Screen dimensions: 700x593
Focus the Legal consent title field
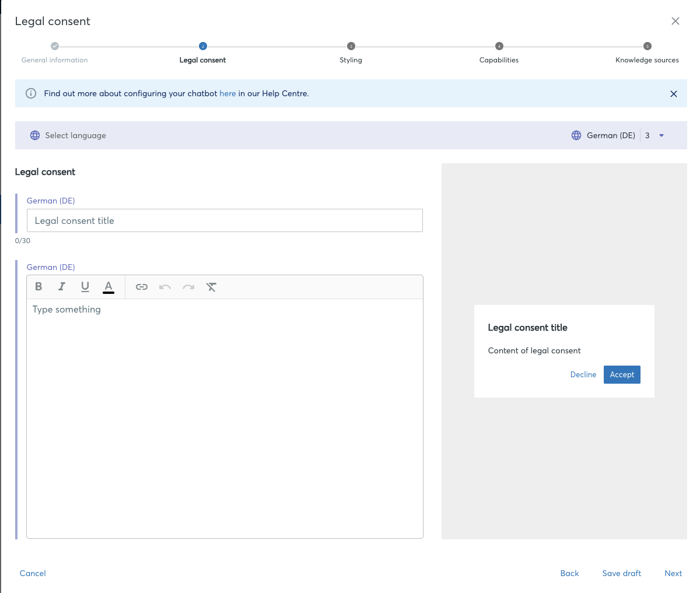pyautogui.click(x=225, y=220)
